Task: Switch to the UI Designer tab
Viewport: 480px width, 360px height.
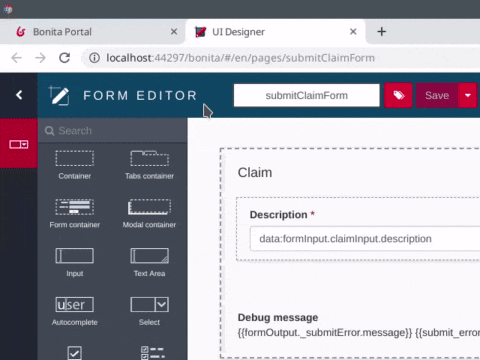Action: 275,32
